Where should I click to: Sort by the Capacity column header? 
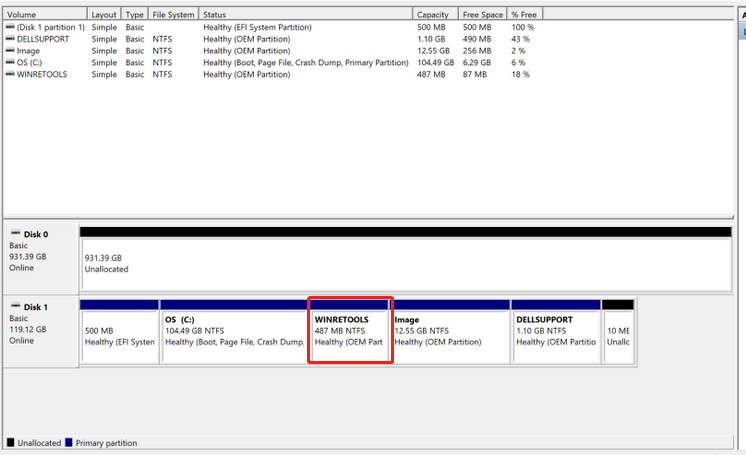tap(435, 14)
